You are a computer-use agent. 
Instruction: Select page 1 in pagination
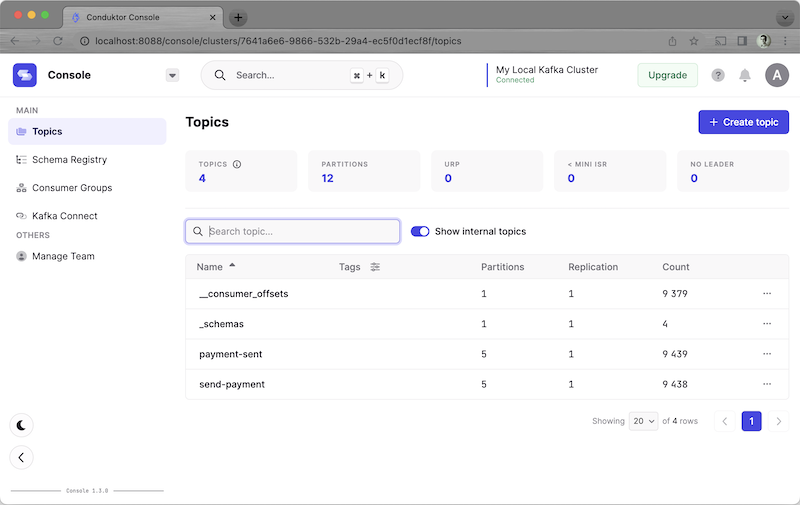[x=751, y=421]
